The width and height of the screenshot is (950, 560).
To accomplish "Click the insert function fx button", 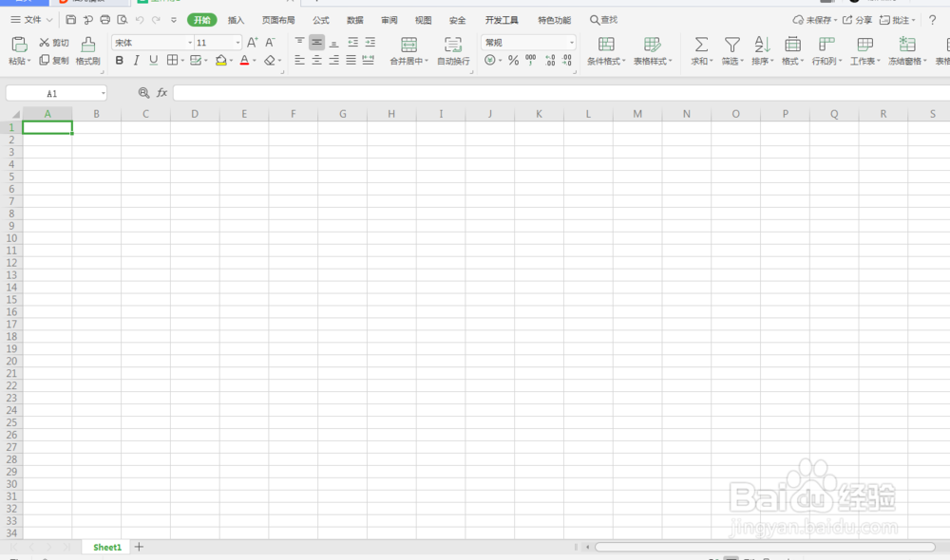I will (x=161, y=93).
